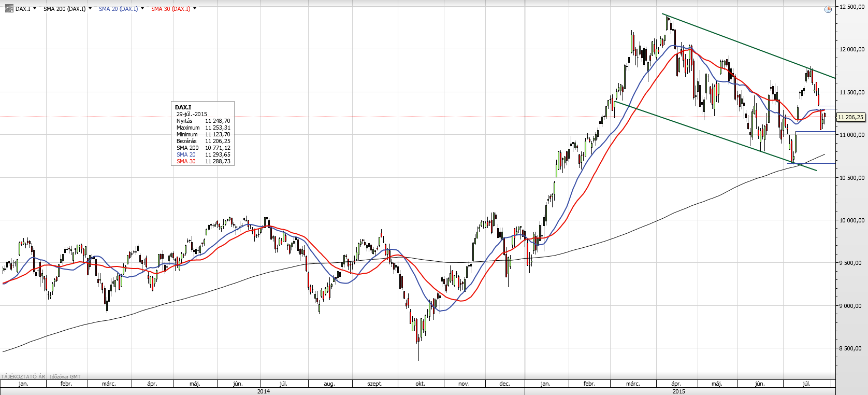Click the Időzóna: GMT timezone text
Screen dimensions: 868x395
[x=65, y=377]
